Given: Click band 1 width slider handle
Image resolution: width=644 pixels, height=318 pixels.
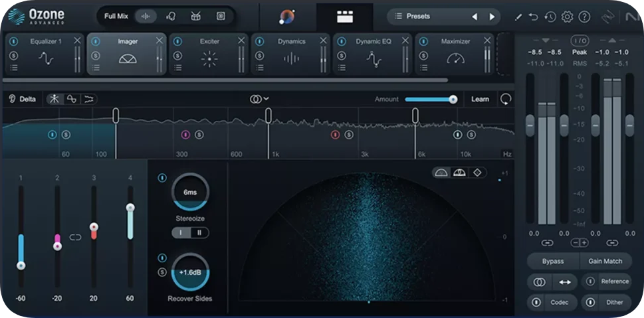Looking at the screenshot, I should point(21,266).
